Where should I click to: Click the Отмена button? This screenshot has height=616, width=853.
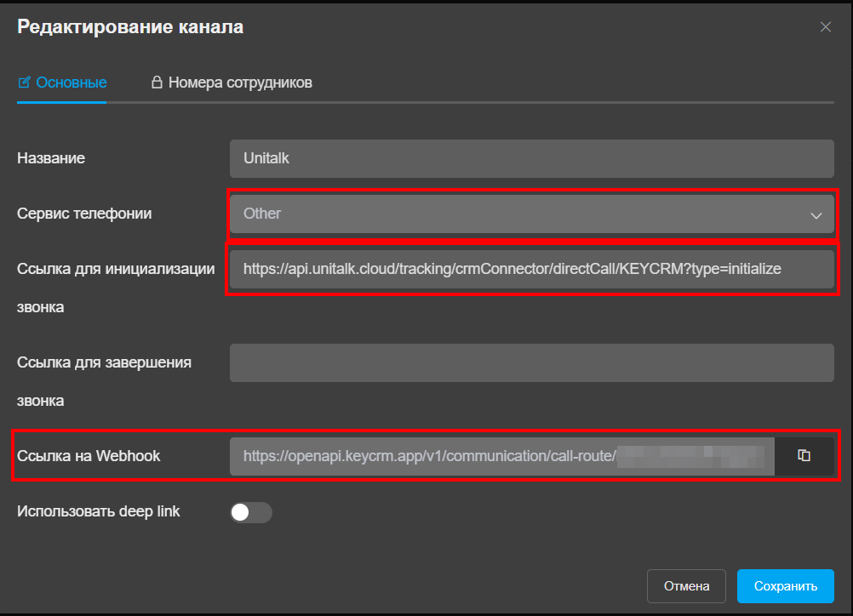pos(686,586)
